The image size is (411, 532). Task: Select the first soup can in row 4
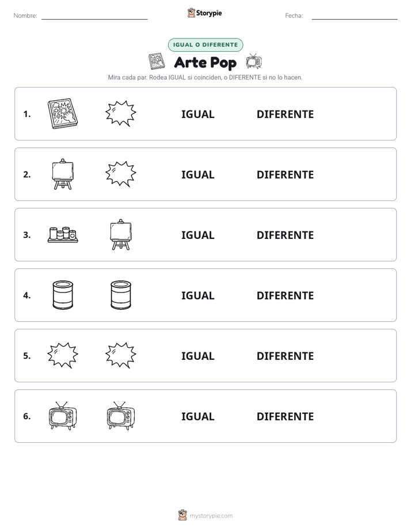tap(63, 295)
